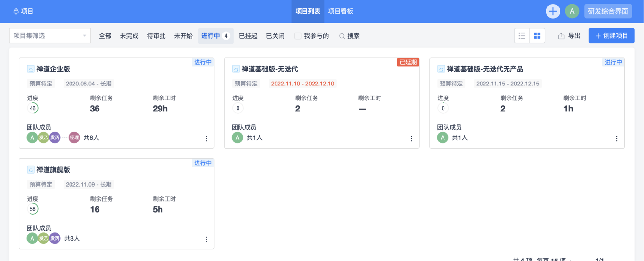This screenshot has height=261, width=644.
Task: Click A avatar in 禅道企业版 team
Action: point(32,138)
